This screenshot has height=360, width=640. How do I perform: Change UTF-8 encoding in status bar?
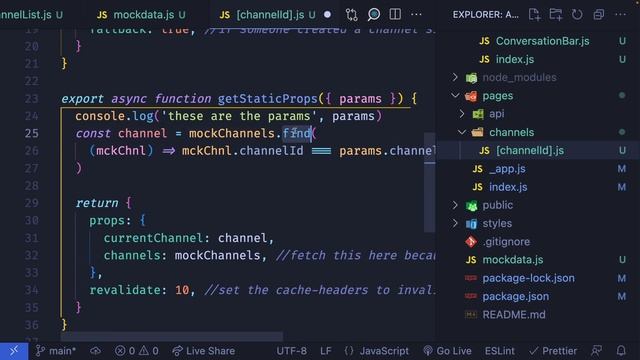click(291, 351)
